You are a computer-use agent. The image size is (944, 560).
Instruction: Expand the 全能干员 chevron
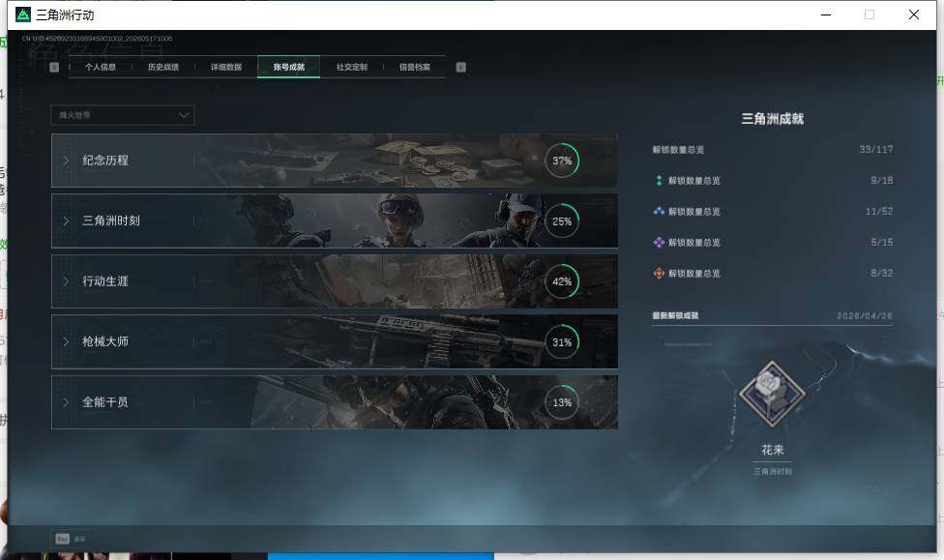tap(66, 401)
